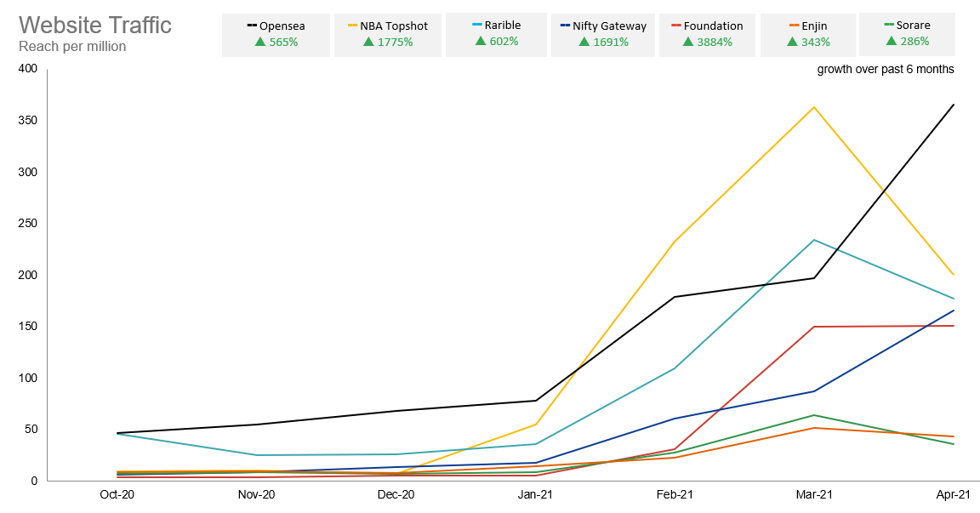Click the Dec-20 axis label
The width and height of the screenshot is (980, 513).
pos(396,495)
